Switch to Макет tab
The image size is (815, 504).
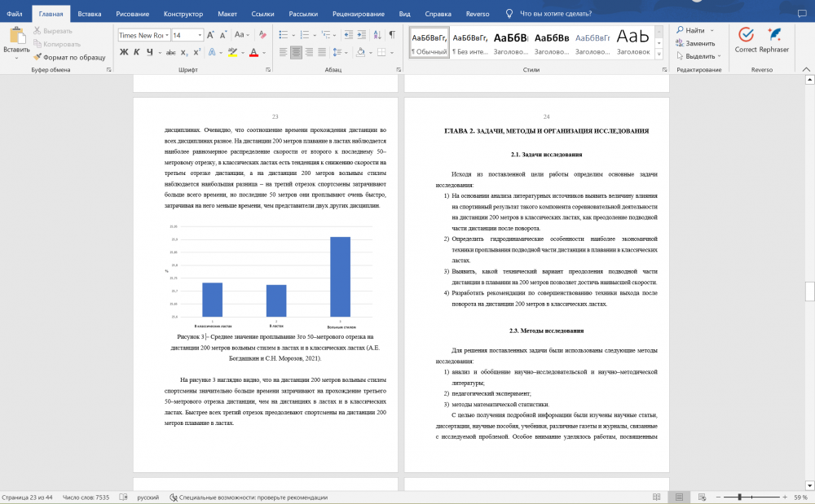coord(227,14)
